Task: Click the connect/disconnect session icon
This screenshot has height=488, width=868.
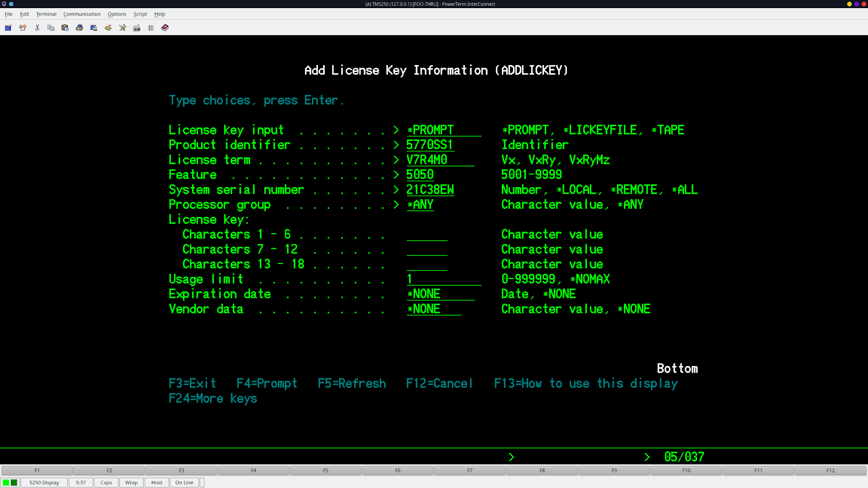Action: click(22, 28)
